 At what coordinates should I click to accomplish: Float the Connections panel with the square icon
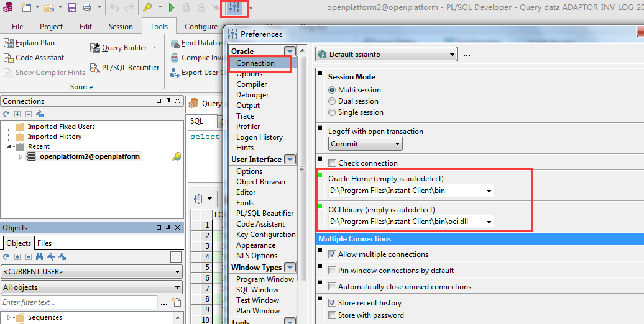(x=159, y=101)
